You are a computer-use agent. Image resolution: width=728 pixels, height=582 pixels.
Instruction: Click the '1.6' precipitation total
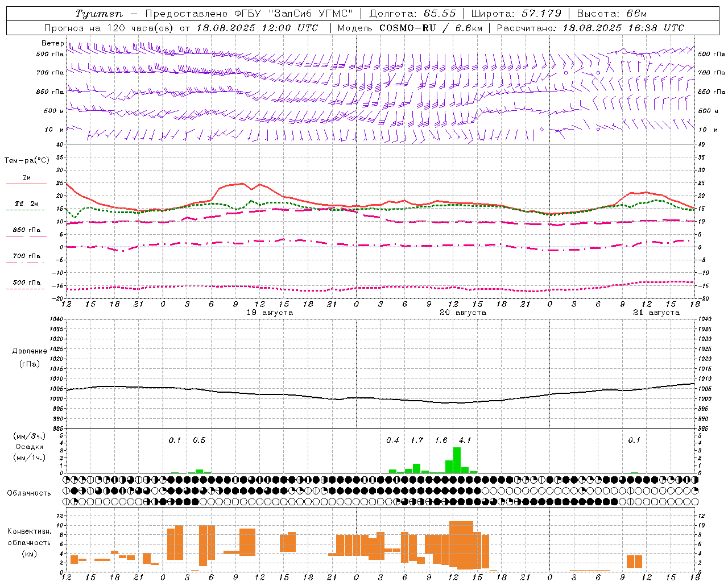pos(441,440)
